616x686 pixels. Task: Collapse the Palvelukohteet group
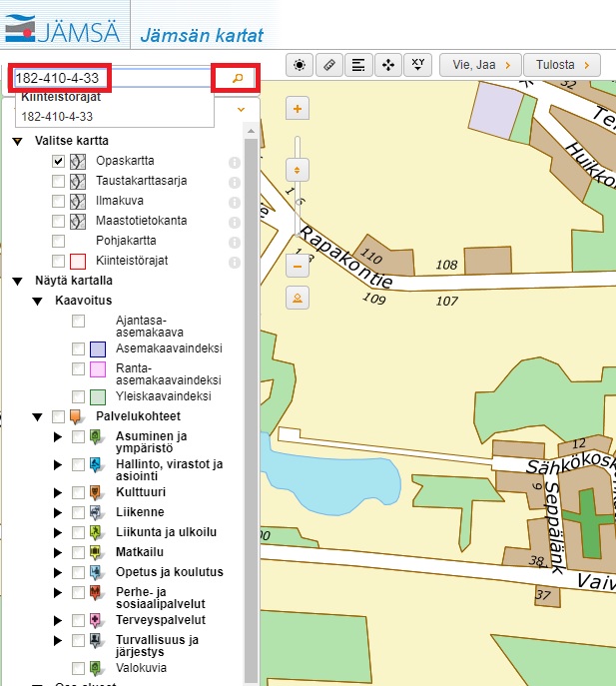click(38, 417)
